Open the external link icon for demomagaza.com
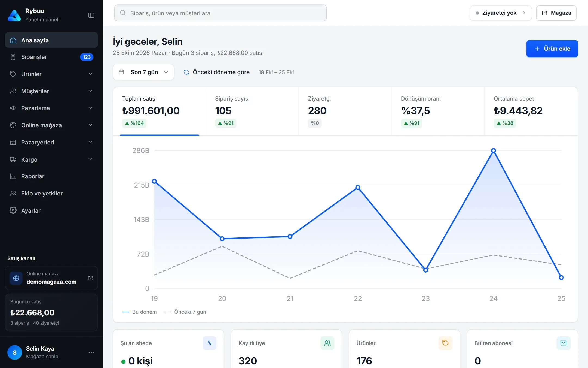 point(90,278)
